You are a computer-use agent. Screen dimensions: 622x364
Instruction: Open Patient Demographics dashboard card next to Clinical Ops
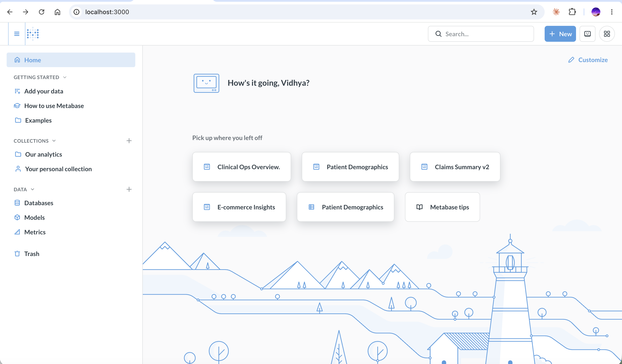click(x=350, y=167)
